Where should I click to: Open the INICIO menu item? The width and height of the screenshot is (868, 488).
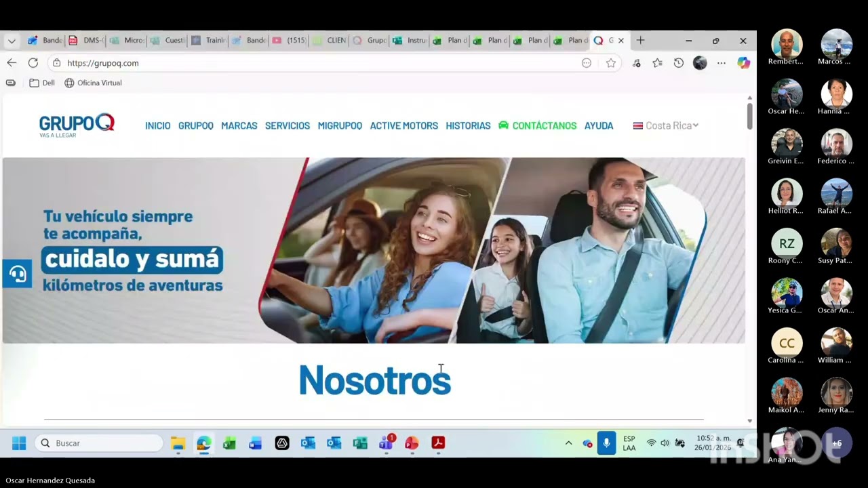(158, 125)
